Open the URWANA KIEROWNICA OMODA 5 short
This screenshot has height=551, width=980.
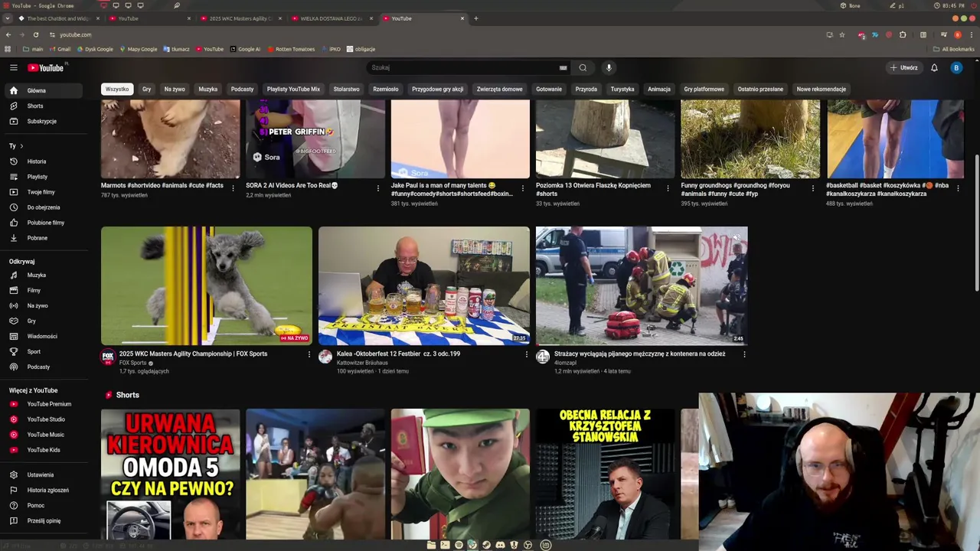[x=170, y=474]
